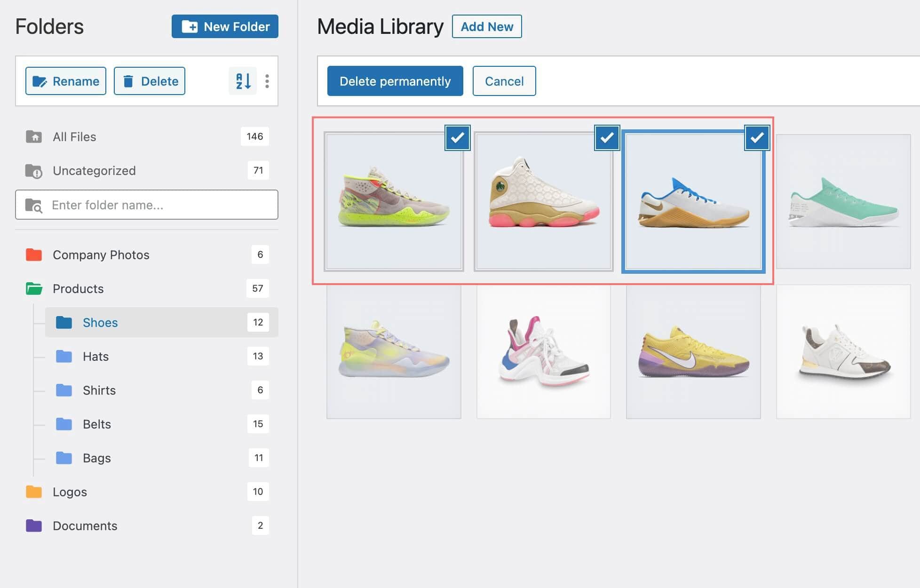
Task: Select the Hats subfolder
Action: pyautogui.click(x=94, y=356)
